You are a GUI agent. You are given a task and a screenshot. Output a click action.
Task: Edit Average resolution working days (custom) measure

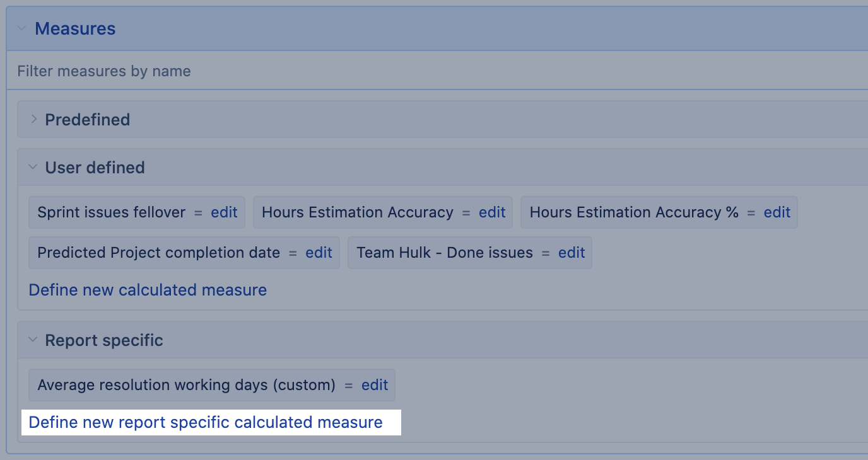click(375, 385)
